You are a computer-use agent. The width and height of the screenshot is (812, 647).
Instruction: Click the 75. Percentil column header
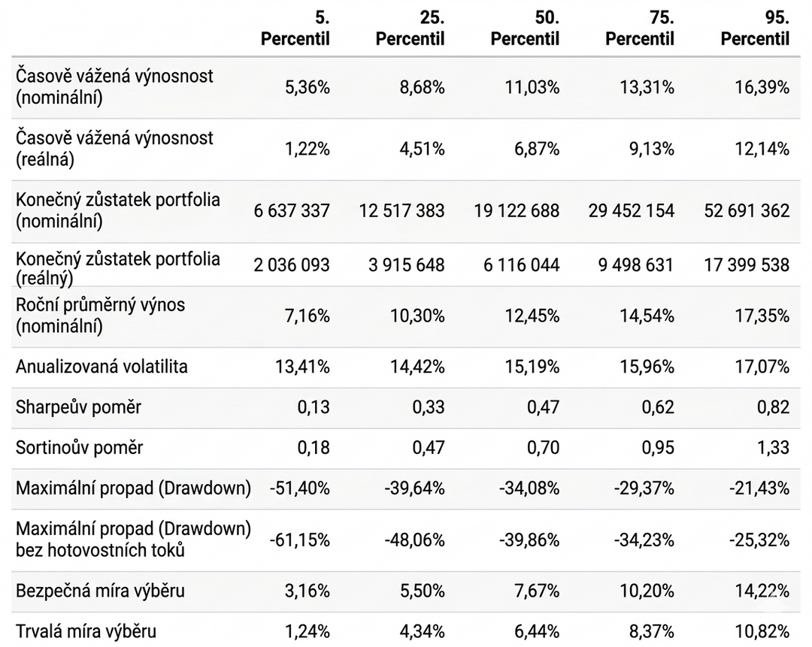640,29
